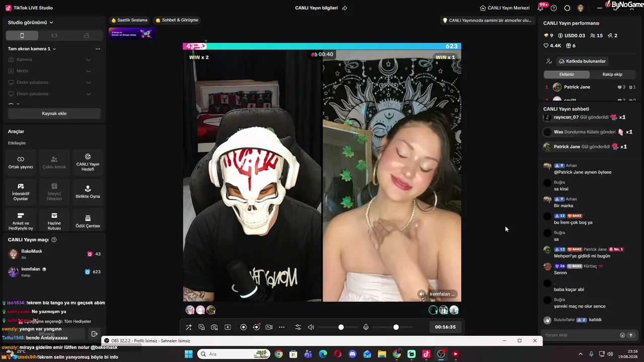
Task: Click the atmosphere tip banner
Action: click(487, 21)
